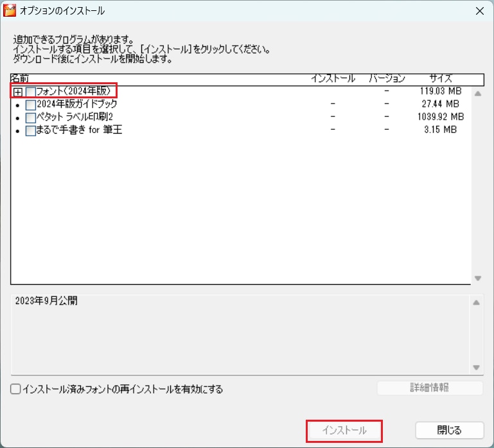494x448 pixels.
Task: Click description pane scroll down arrow
Action: (x=477, y=367)
